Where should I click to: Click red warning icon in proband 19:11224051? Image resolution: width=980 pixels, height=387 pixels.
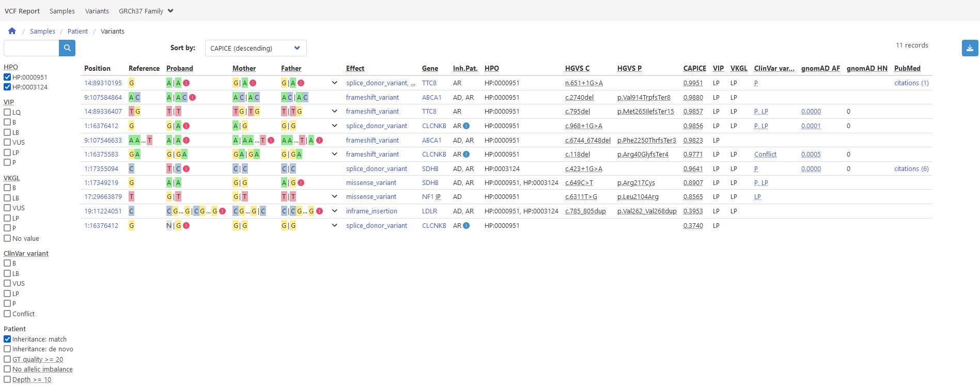[x=222, y=211]
